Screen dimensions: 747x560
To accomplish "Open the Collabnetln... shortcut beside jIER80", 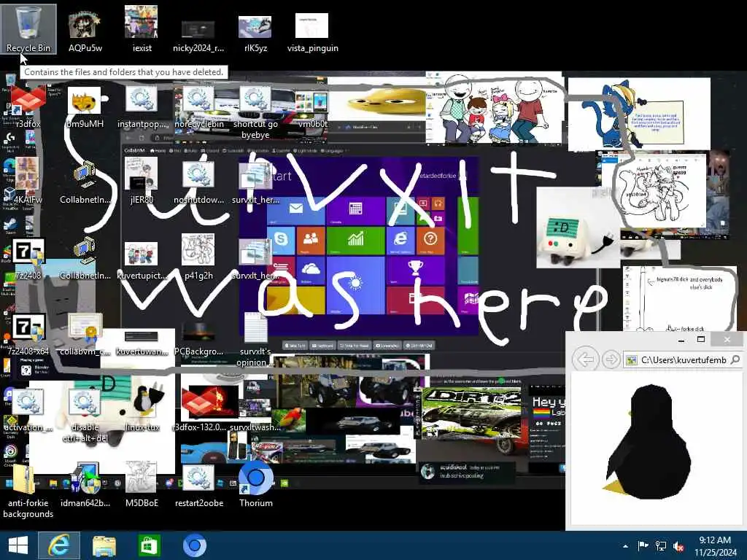I will tap(85, 182).
